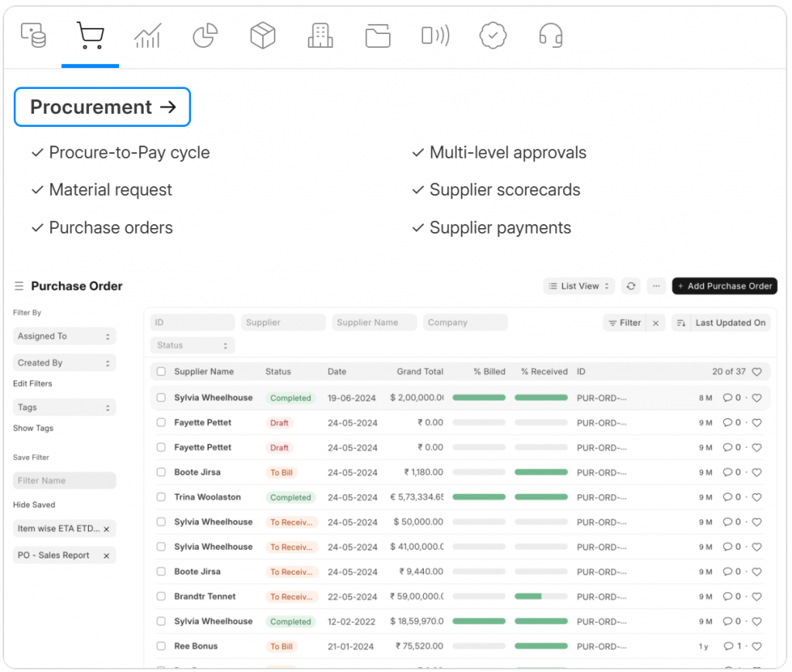
Task: Select checkbox for Brandtr Tennet order
Action: (x=161, y=597)
